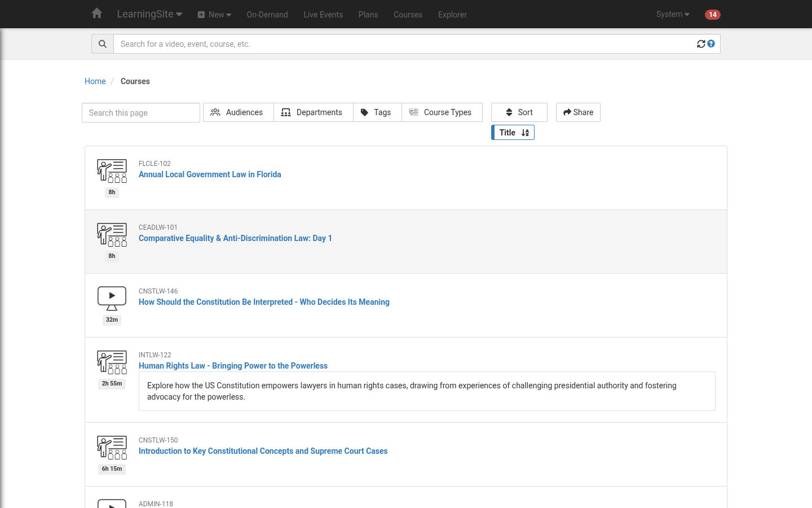Open the Departments filter
The image size is (812, 508).
click(x=314, y=112)
